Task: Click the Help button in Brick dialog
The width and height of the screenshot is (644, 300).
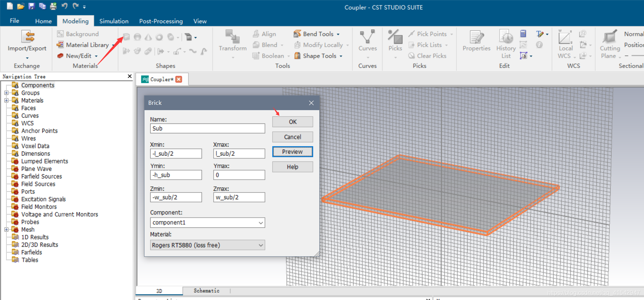Action: pyautogui.click(x=293, y=167)
